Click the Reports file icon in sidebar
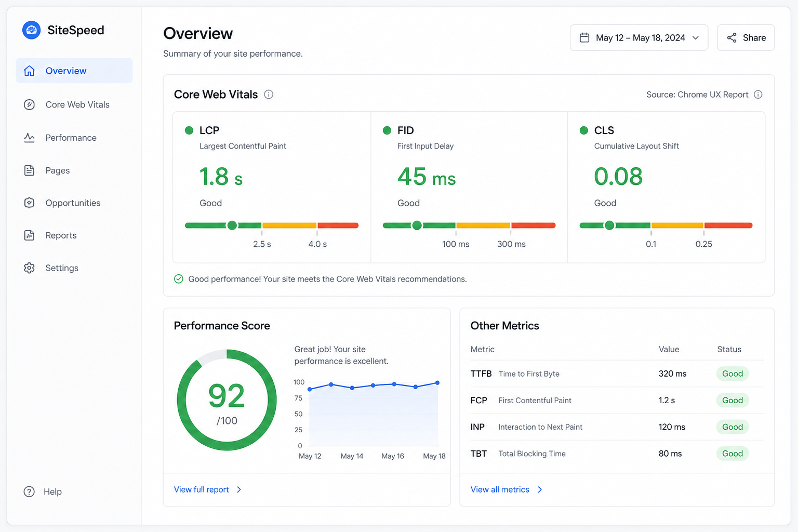 point(30,235)
